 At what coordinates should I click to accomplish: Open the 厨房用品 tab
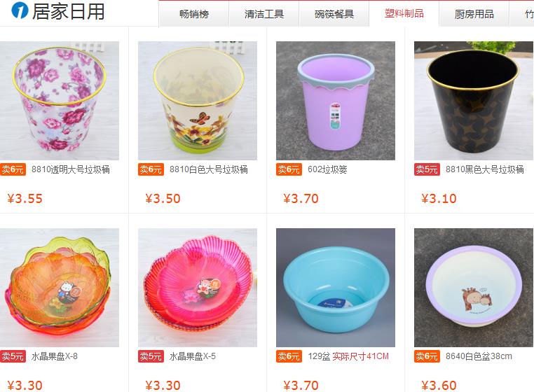[x=474, y=14]
